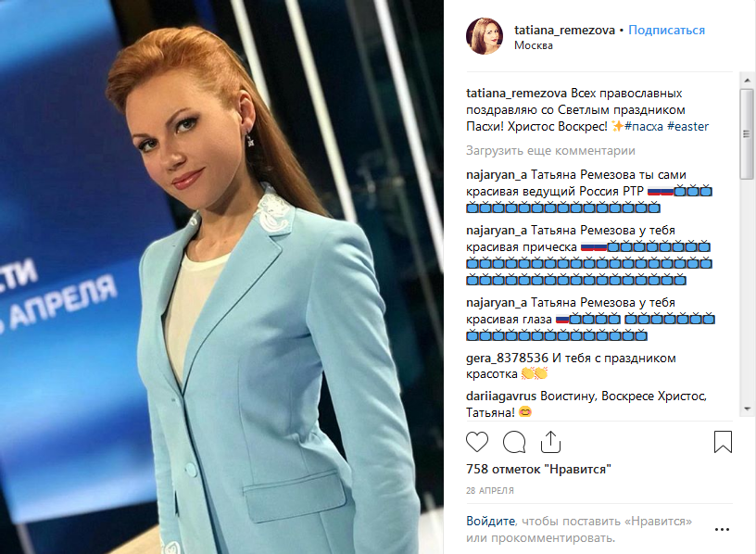Click the Войдите login link

(490, 522)
